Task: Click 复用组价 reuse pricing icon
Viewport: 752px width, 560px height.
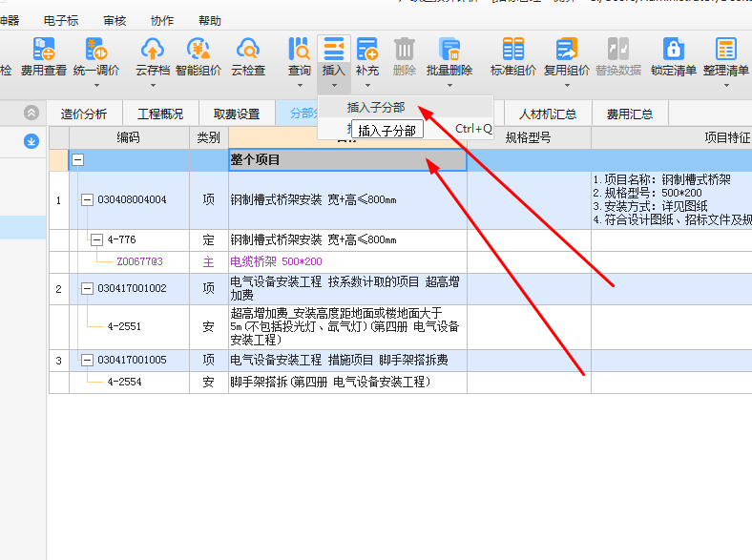Action: pyautogui.click(x=567, y=49)
